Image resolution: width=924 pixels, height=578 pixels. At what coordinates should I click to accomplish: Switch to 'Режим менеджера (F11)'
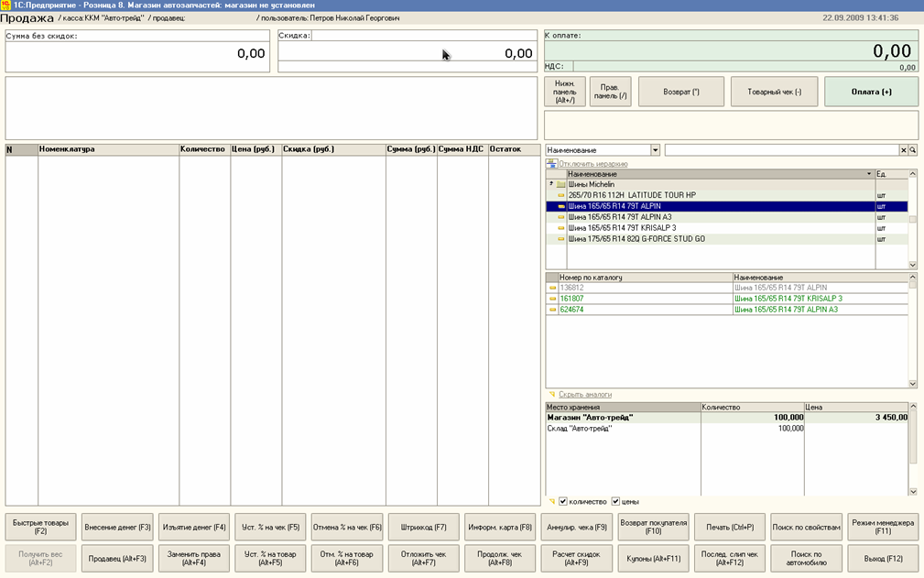pyautogui.click(x=883, y=527)
